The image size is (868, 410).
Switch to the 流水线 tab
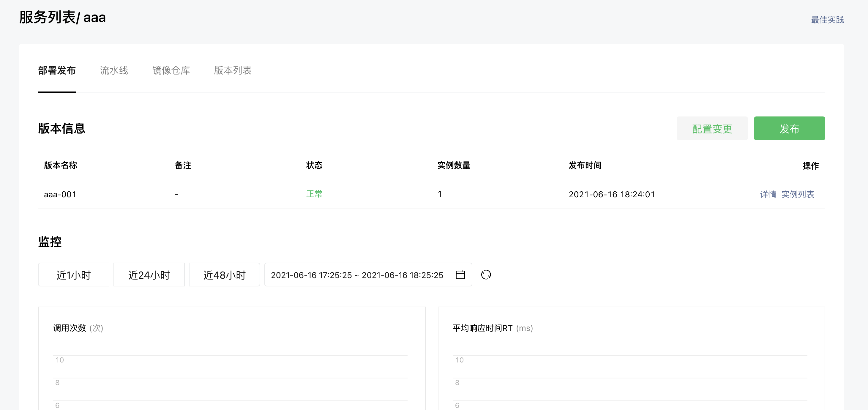point(114,70)
